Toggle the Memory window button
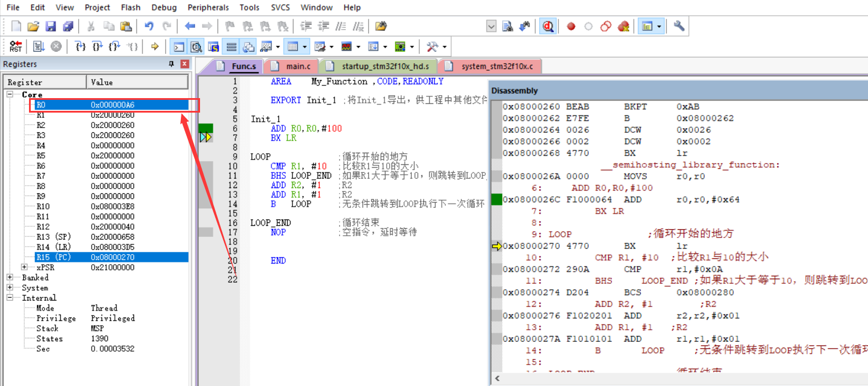Screen dimensions: 868x386 (x=293, y=46)
